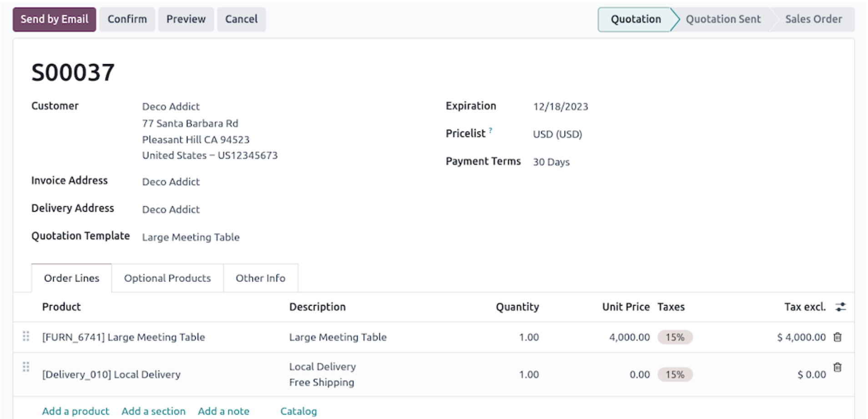Confirm the quotation S00037
The height and width of the screenshot is (419, 868).
(x=126, y=19)
